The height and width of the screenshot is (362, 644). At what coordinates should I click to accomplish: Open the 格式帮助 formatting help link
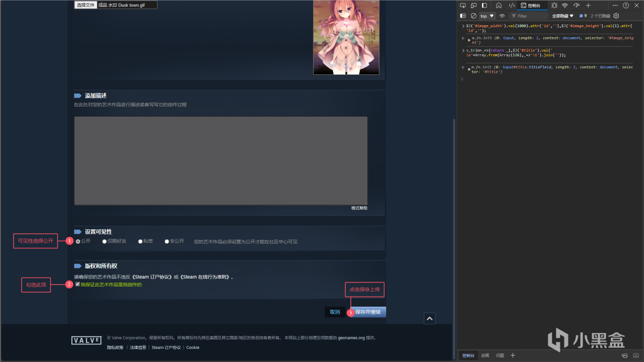(x=359, y=208)
